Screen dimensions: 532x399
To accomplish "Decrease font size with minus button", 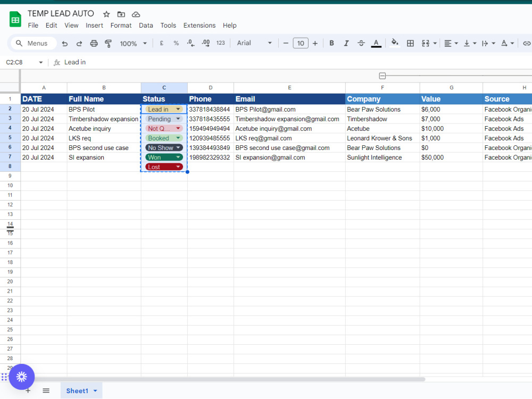I will tap(286, 43).
